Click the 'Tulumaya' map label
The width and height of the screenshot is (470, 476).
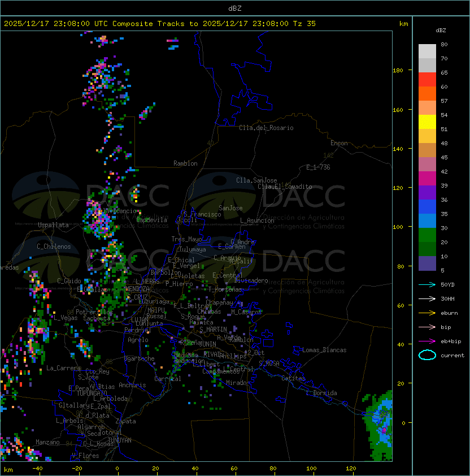[x=193, y=249]
